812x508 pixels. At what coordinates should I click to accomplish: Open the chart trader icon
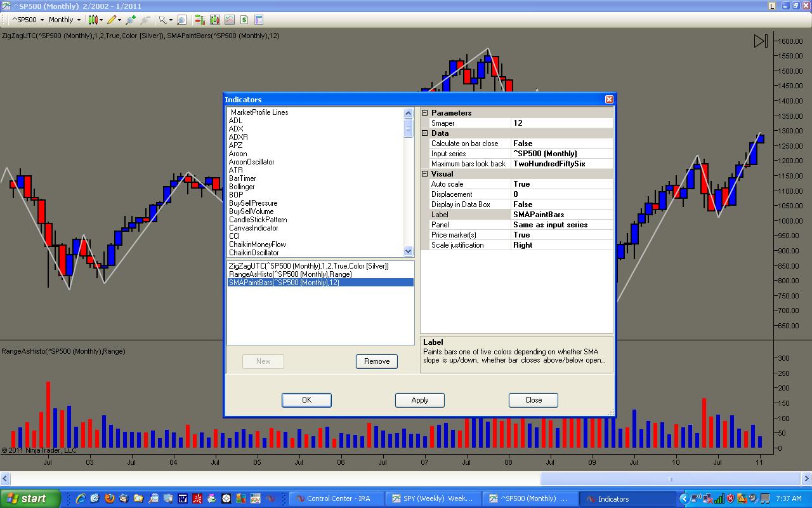[200, 20]
